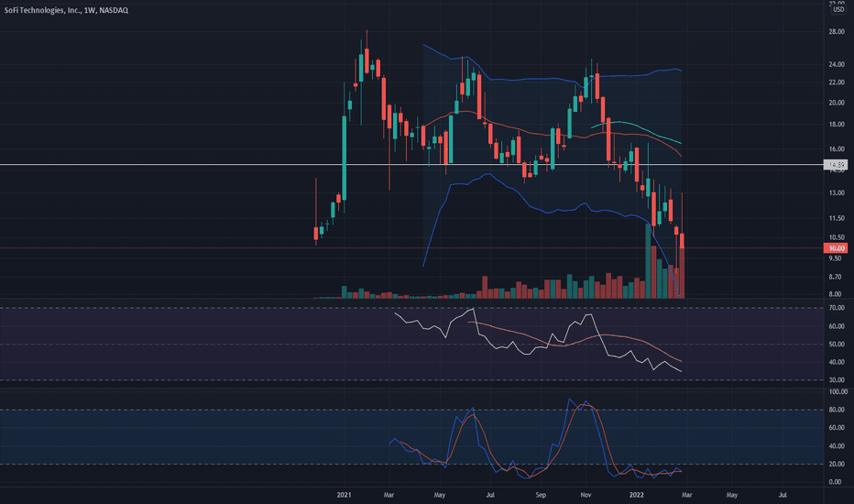
Task: Click the 2021 date on the time axis
Action: 344,495
